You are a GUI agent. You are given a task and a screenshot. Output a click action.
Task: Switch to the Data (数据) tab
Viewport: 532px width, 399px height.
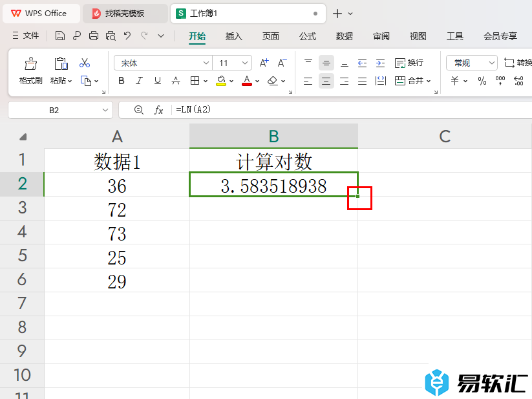pos(345,36)
